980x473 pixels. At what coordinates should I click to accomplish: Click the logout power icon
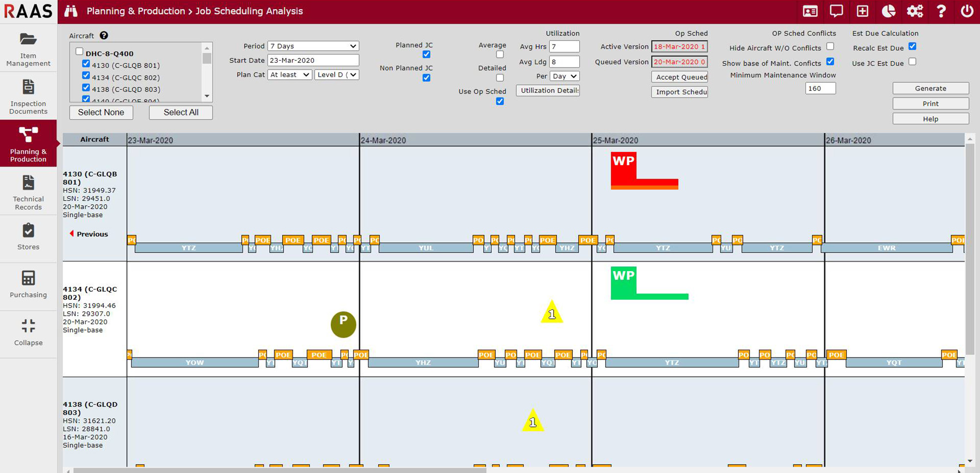968,11
